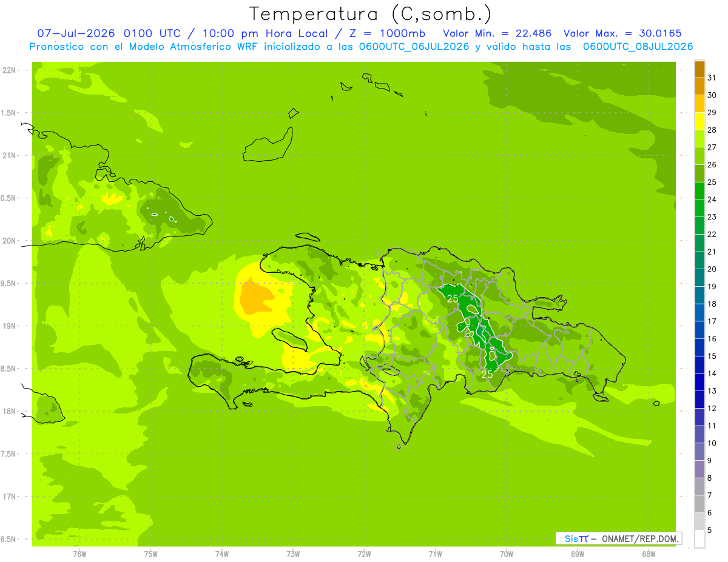Click the "5" label on the color scale
This screenshot has width=728, height=562.
coord(710,530)
